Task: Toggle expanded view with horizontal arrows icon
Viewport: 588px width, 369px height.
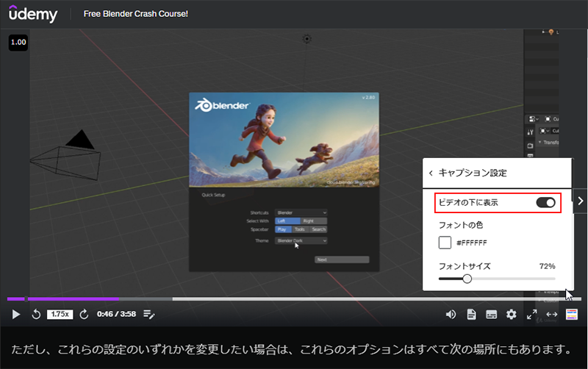Action: pyautogui.click(x=552, y=315)
